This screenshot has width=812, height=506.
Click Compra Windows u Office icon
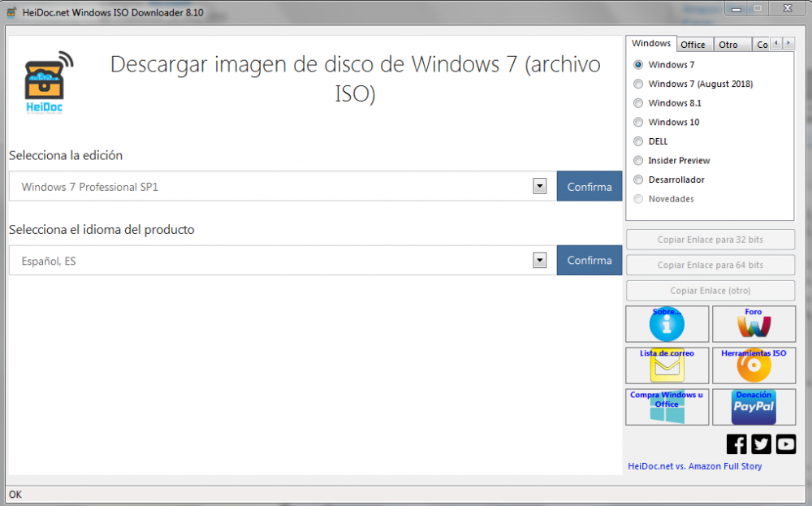[x=667, y=408]
